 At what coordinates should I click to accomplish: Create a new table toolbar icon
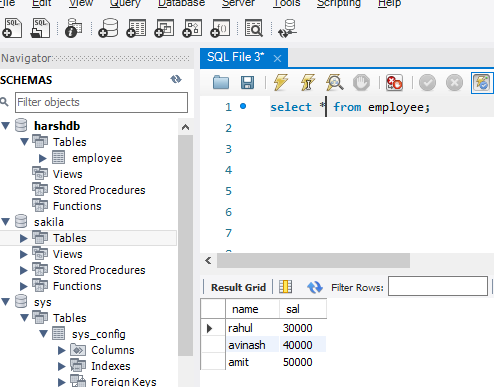click(x=136, y=28)
